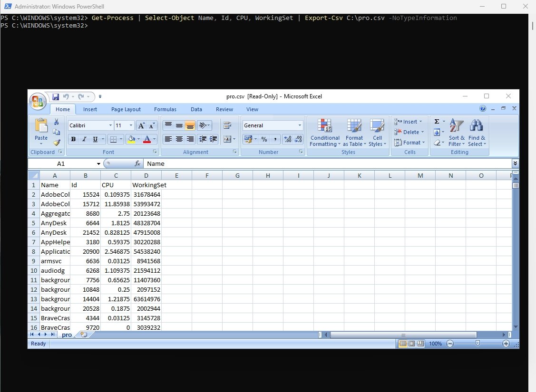The width and height of the screenshot is (536, 392).
Task: Click the Insert Worksheet tab icon
Action: (84, 335)
